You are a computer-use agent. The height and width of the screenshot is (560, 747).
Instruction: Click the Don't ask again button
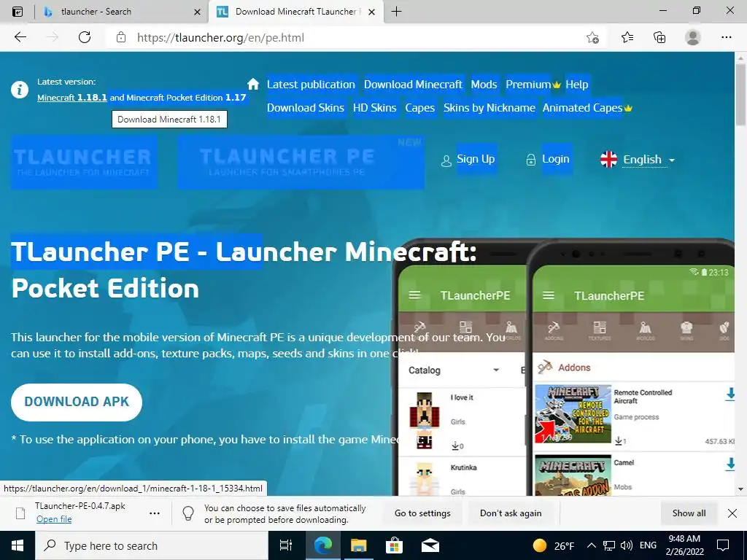(x=511, y=513)
